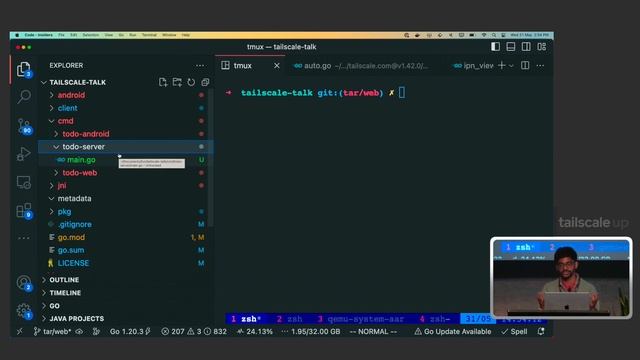Collapse the TAILSCALE-TALK root folder
The height and width of the screenshot is (360, 640).
pyautogui.click(x=44, y=82)
